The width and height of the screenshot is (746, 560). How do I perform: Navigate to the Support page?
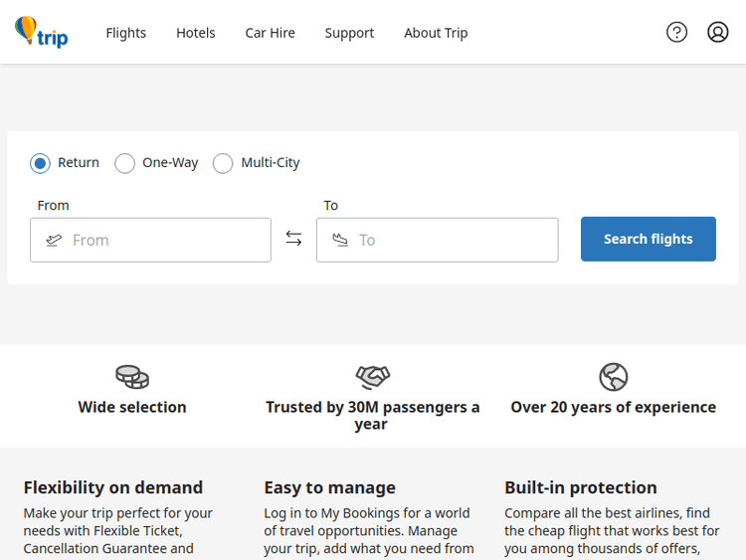[349, 33]
